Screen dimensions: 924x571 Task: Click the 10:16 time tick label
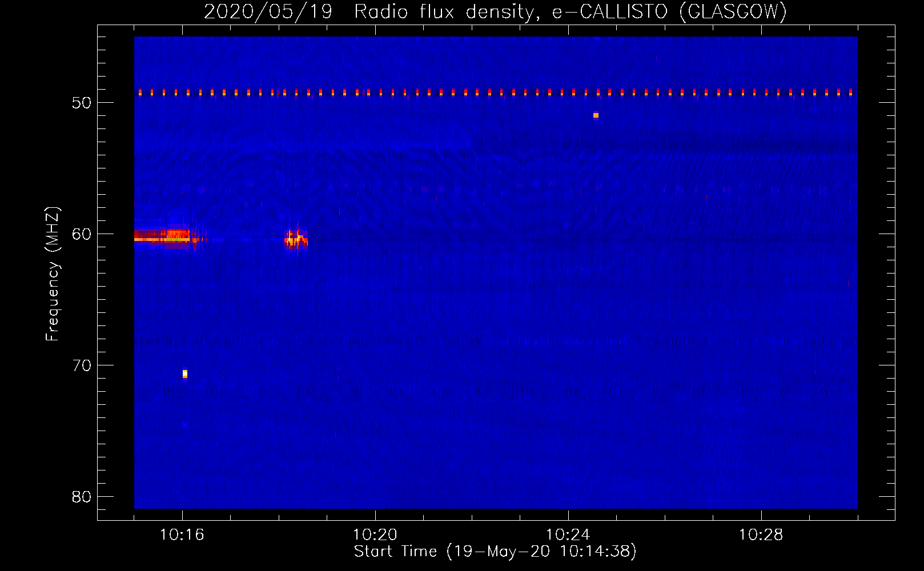click(x=182, y=535)
